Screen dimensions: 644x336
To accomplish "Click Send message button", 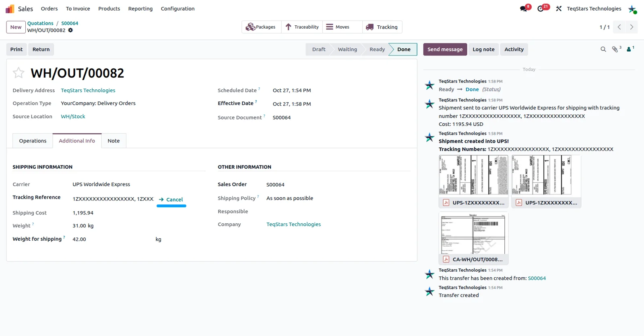I will point(445,49).
